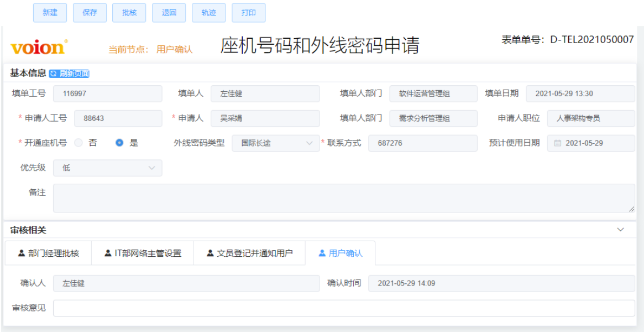This screenshot has width=644, height=332.
Task: Approve the form via 批核
Action: (x=129, y=13)
